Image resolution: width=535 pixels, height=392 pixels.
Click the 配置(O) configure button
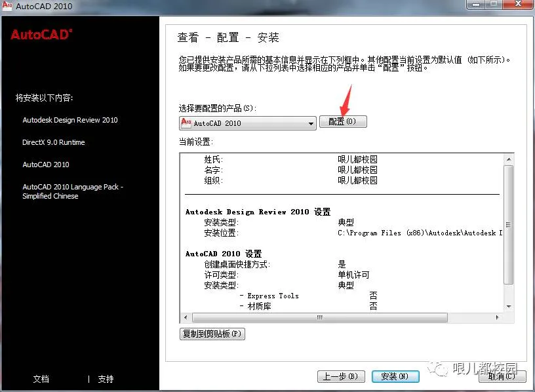342,121
